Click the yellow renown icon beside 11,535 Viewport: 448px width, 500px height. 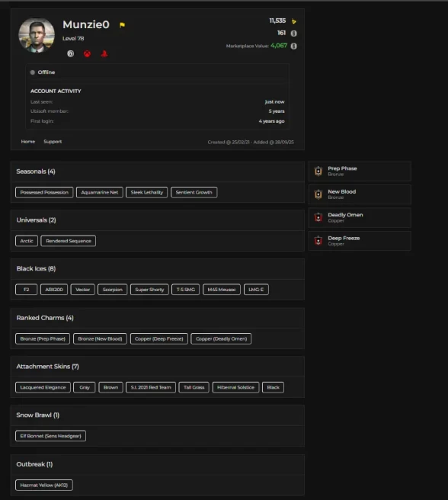tap(293, 21)
